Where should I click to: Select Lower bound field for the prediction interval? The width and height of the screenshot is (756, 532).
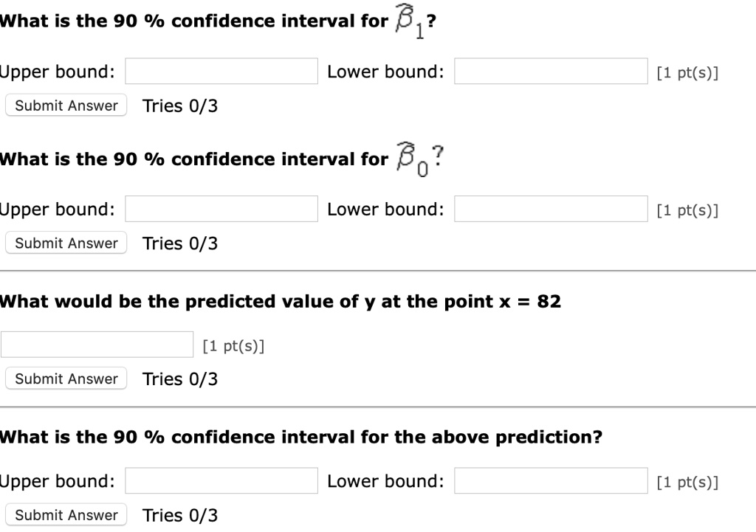(x=551, y=480)
